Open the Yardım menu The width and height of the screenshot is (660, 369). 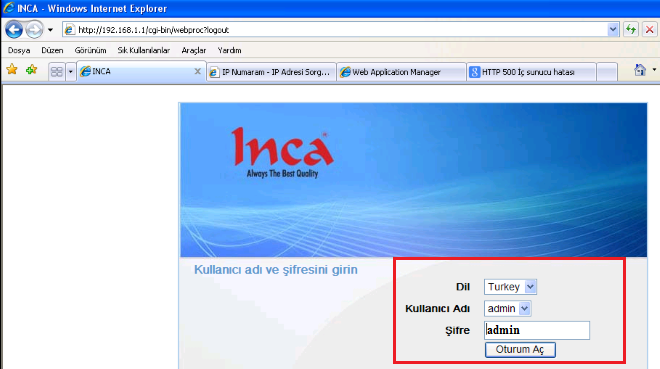click(229, 50)
